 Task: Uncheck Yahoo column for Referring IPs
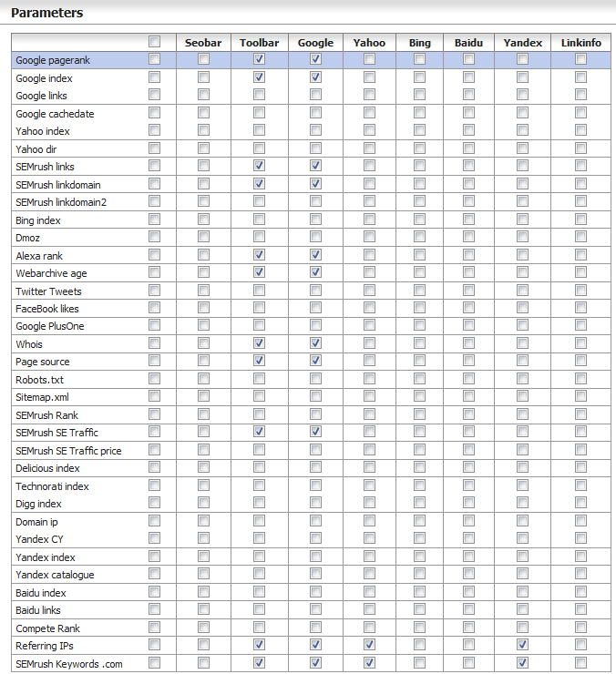369,644
